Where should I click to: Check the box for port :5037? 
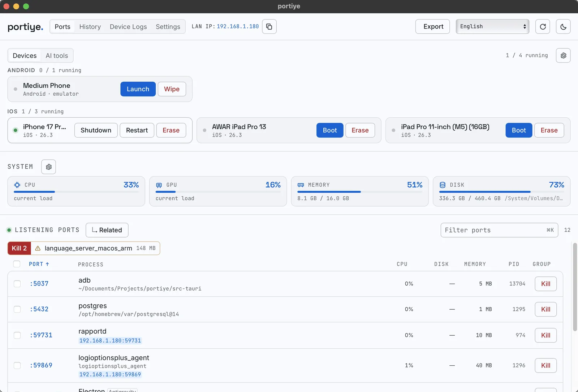click(17, 284)
